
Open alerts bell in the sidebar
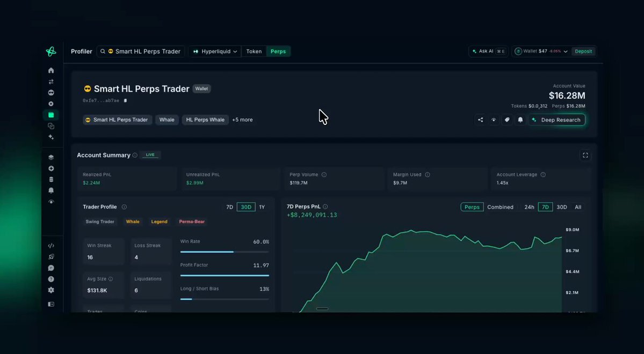point(51,190)
